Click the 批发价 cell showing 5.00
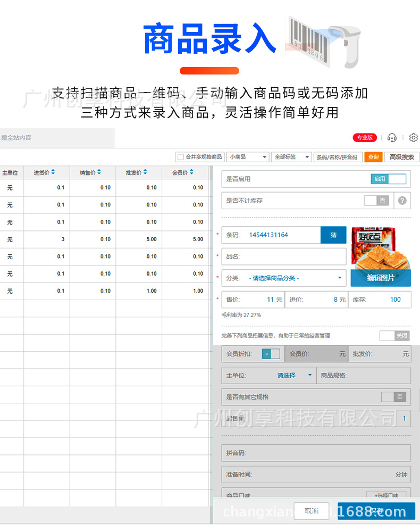Image resolution: width=420 pixels, height=530 pixels. 139,239
